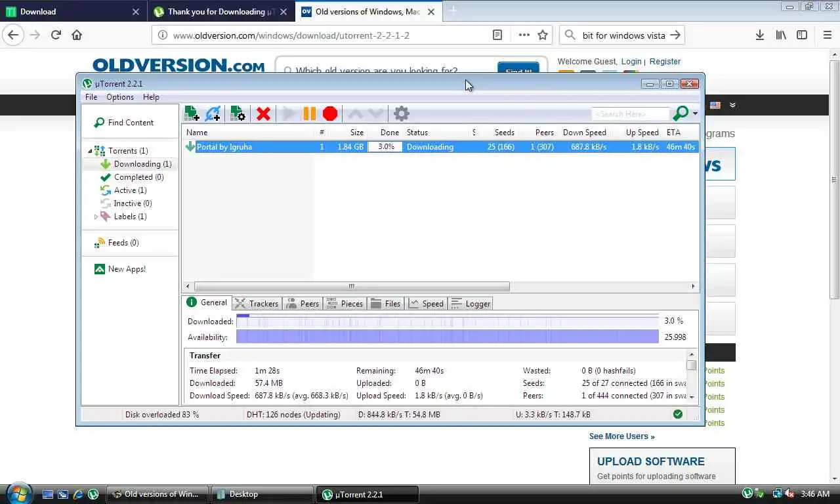The width and height of the screenshot is (840, 504).
Task: Click the torrent list scroll-right arrow
Action: click(x=693, y=286)
